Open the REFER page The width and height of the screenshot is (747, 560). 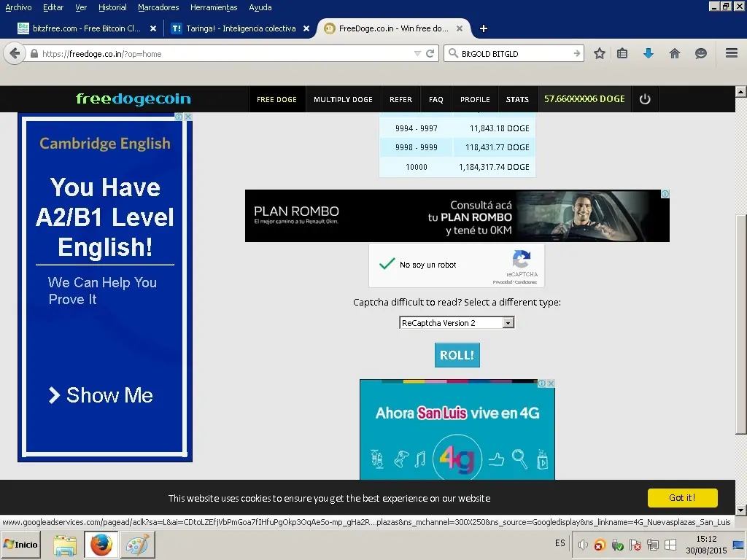(400, 99)
